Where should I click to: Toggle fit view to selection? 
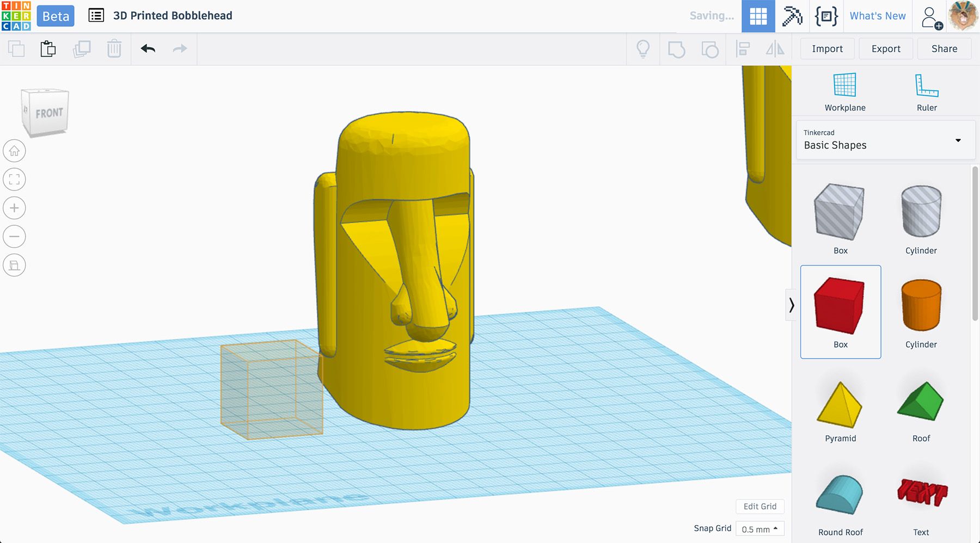click(x=15, y=179)
